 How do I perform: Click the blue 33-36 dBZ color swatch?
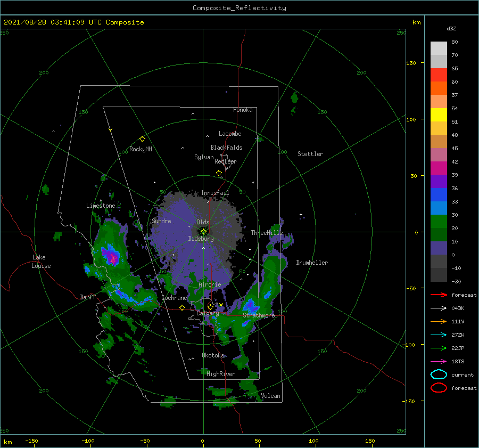[439, 194]
